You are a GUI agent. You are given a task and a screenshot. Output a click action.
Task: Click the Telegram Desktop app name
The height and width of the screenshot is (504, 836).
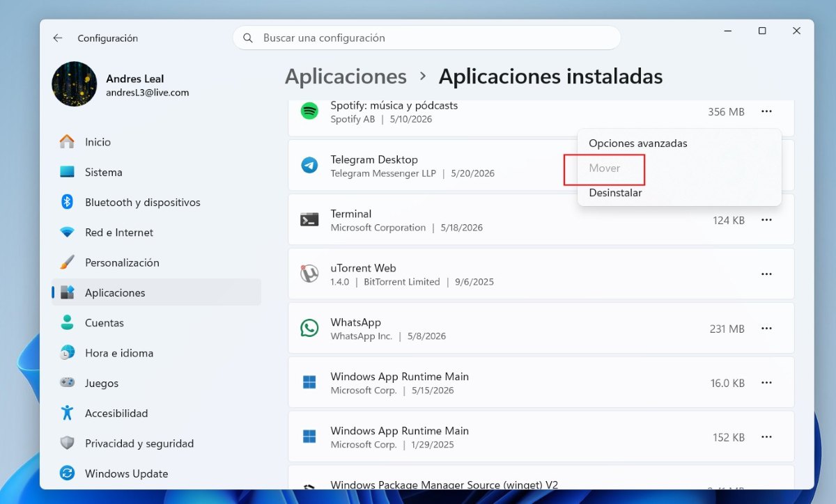(374, 159)
